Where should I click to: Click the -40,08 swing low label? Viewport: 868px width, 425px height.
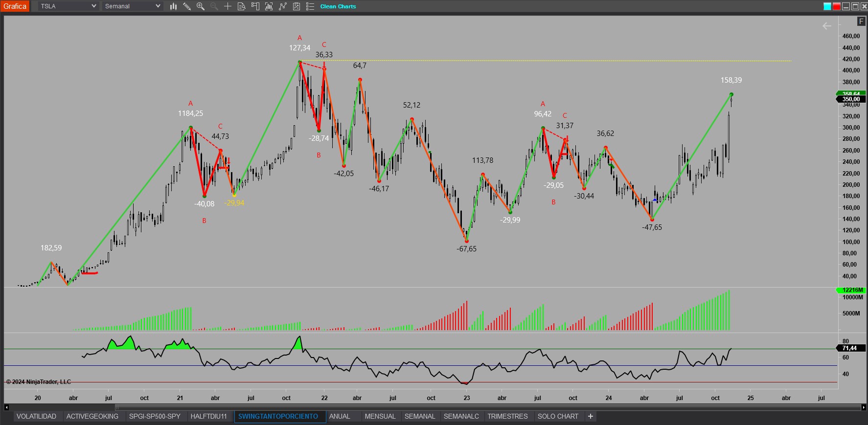point(204,204)
